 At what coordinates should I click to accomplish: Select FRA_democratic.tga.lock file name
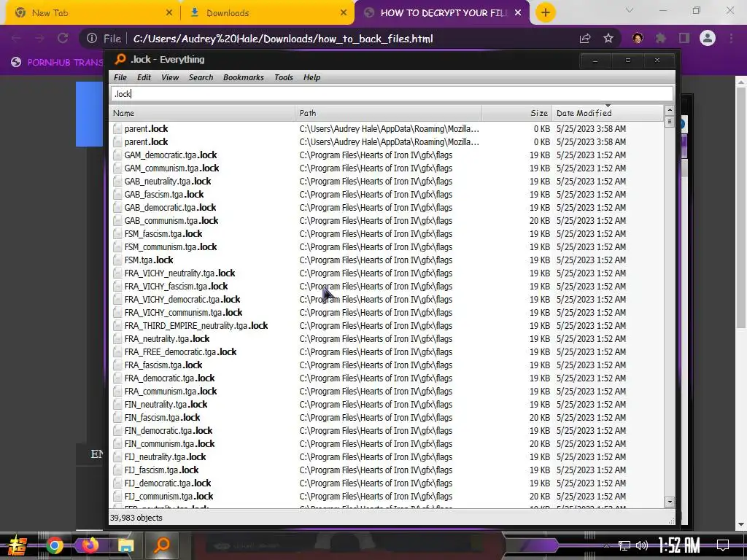coord(169,378)
